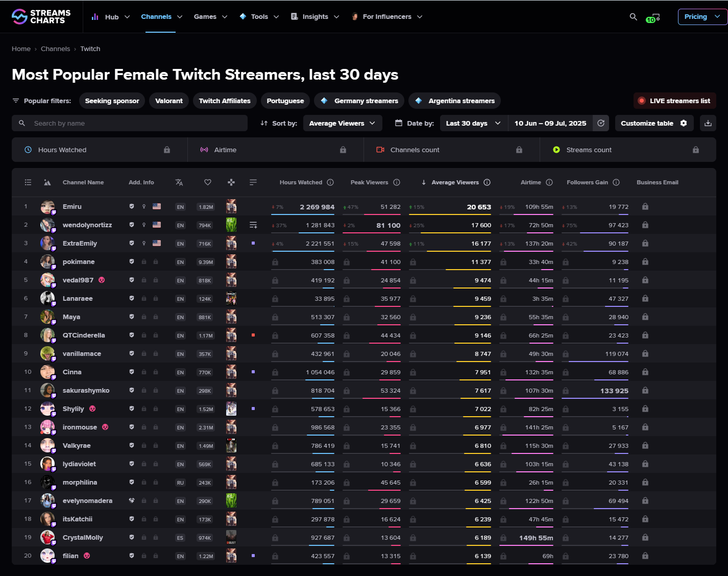Go to Home breadcrumb
The width and height of the screenshot is (728, 576).
point(21,49)
